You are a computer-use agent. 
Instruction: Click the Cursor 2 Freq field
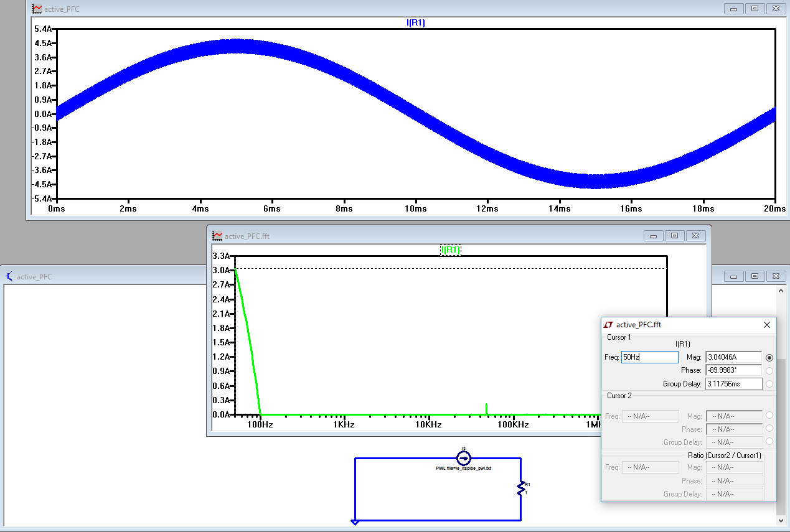tap(650, 416)
